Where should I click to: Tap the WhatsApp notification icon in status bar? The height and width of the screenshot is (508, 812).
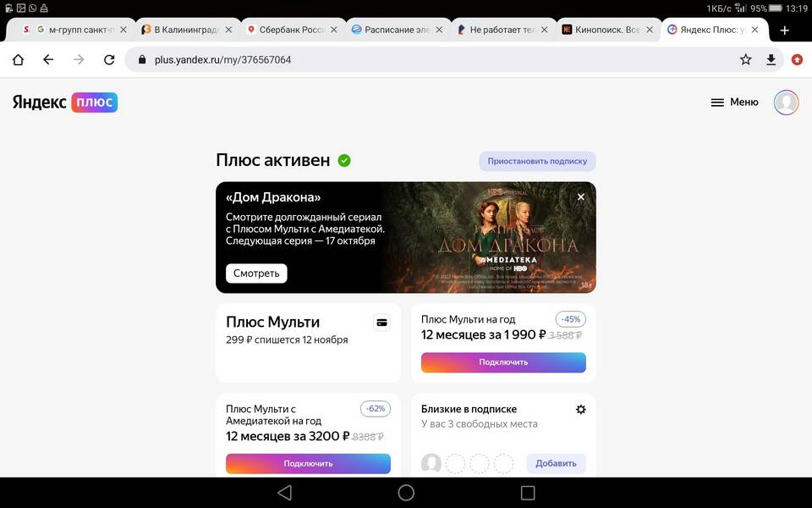click(33, 8)
